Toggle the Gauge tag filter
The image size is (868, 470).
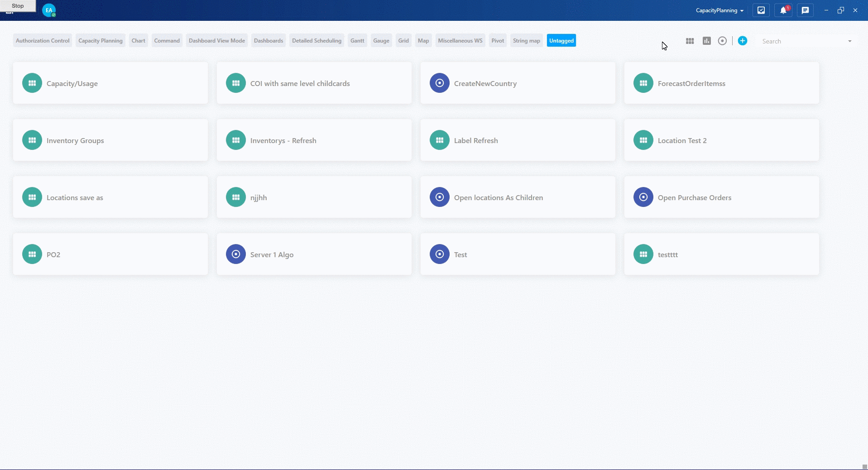point(381,40)
